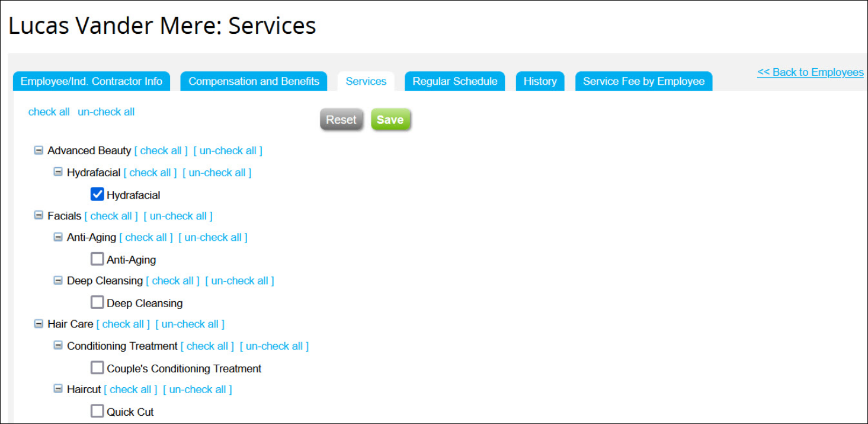Click the Reset button

pyautogui.click(x=341, y=120)
